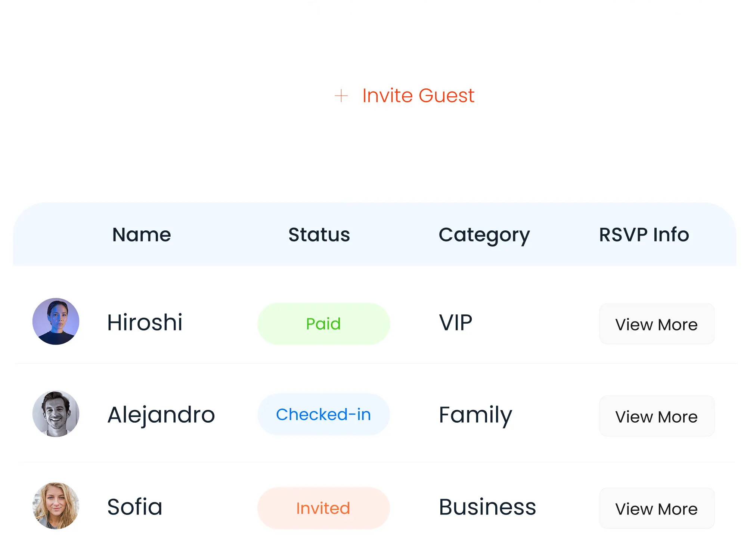The width and height of the screenshot is (753, 560).
Task: Click the Name column header
Action: coord(142,235)
